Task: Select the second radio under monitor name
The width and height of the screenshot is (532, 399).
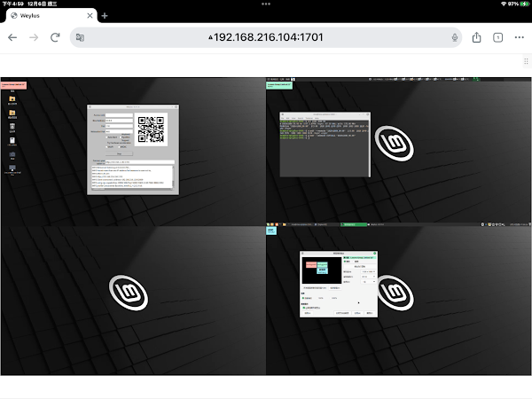Action: 353,262
